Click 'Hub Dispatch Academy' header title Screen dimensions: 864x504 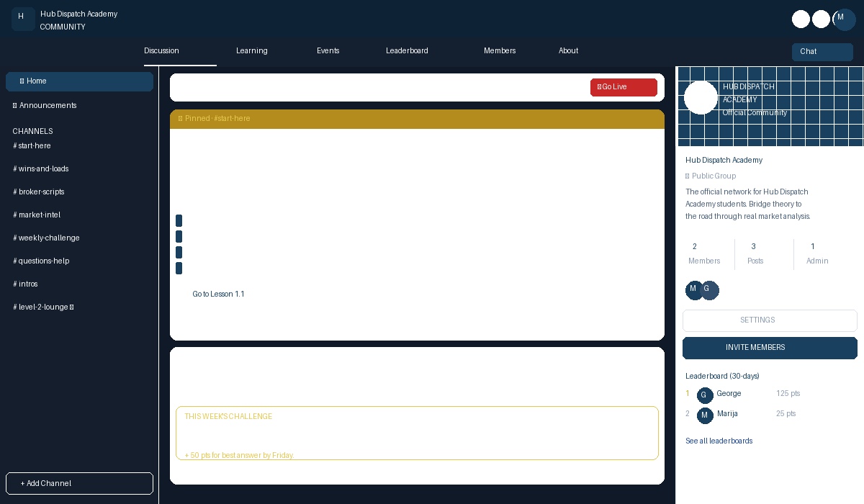(x=78, y=14)
